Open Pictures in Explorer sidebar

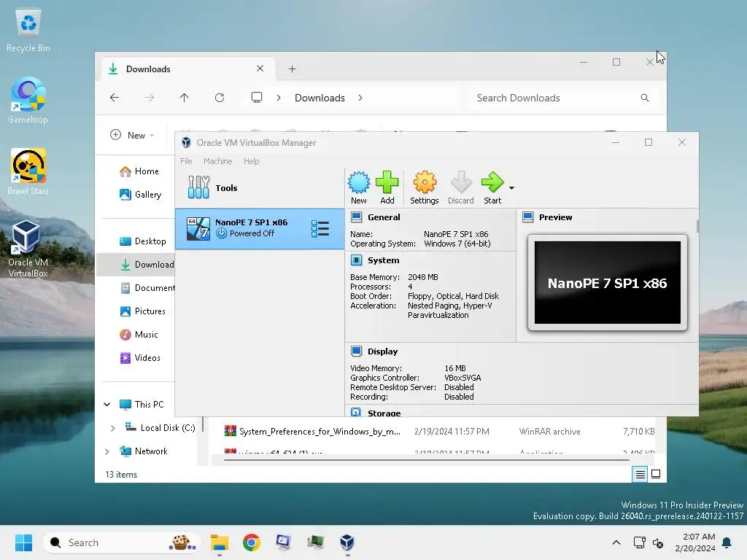click(x=142, y=311)
